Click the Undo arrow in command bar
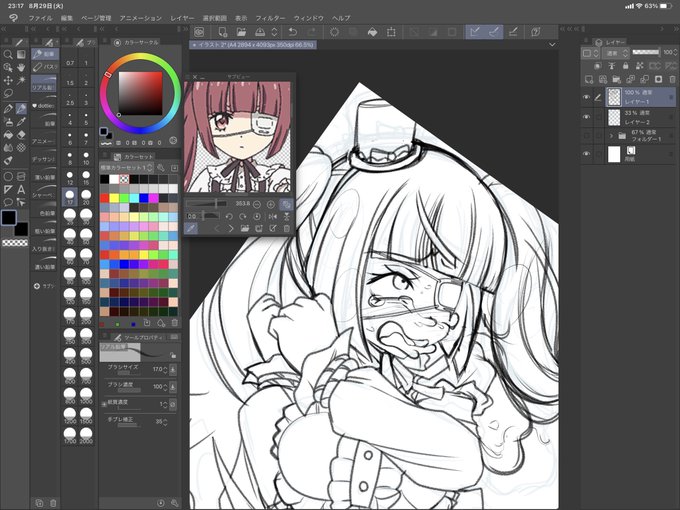Image resolution: width=680 pixels, height=510 pixels. click(x=293, y=32)
